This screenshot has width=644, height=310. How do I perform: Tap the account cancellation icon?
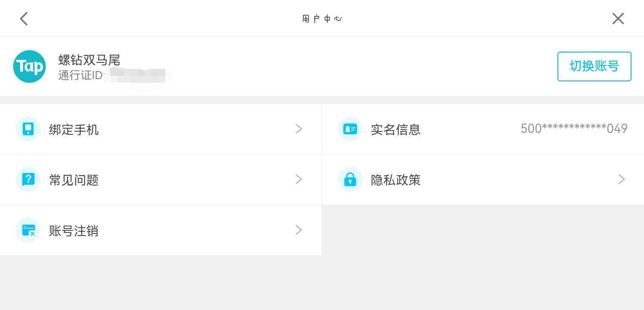[x=28, y=230]
